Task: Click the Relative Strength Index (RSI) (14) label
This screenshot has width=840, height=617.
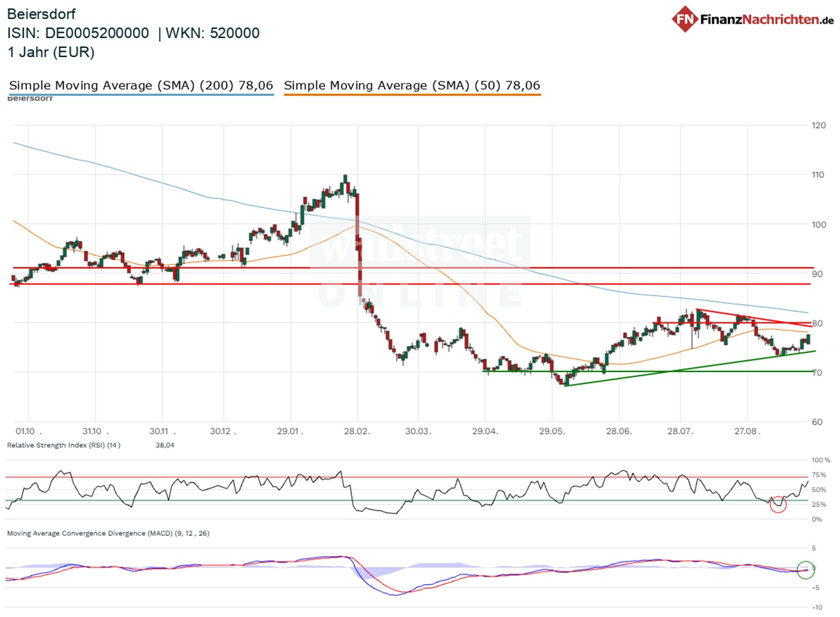Action: [64, 445]
